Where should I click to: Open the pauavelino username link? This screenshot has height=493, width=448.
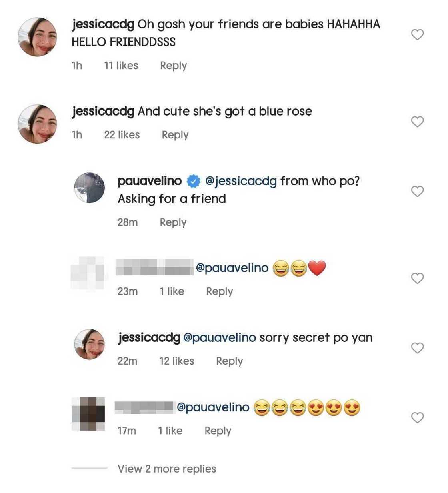pos(150,181)
